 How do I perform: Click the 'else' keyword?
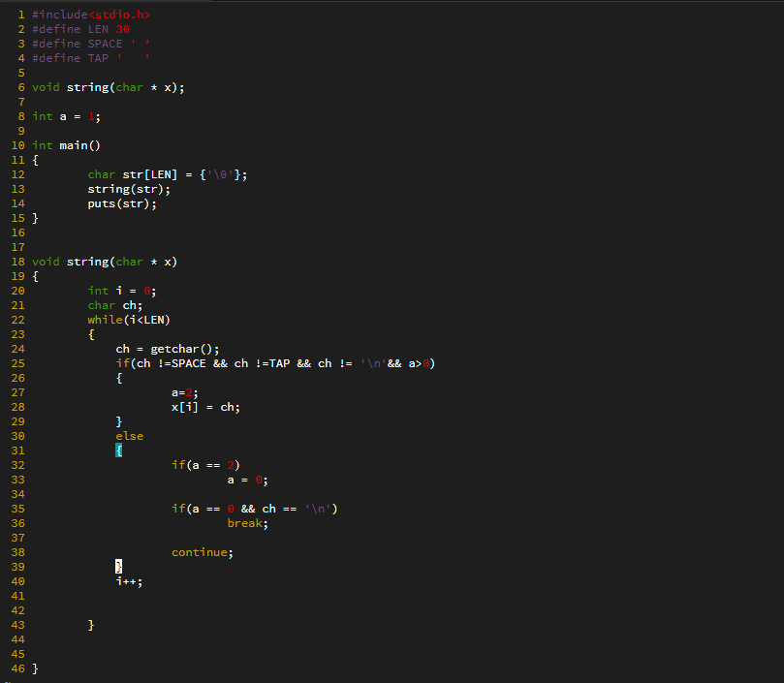click(130, 436)
